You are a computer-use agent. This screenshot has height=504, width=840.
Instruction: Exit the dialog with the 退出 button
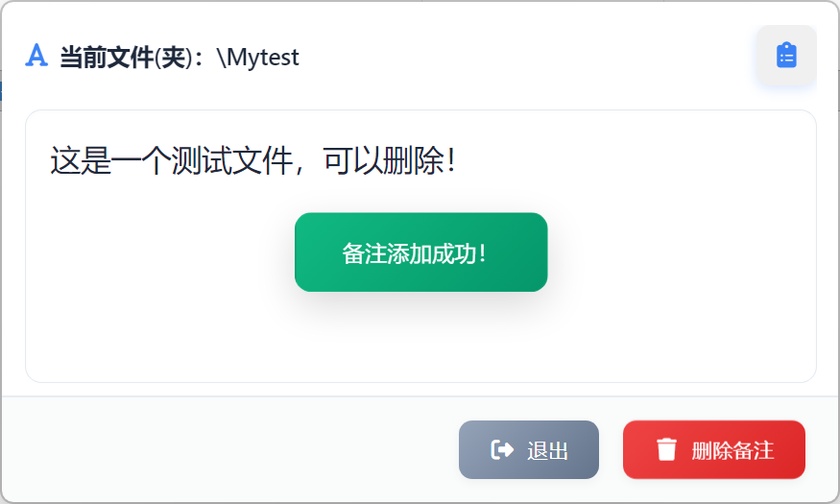coord(529,449)
